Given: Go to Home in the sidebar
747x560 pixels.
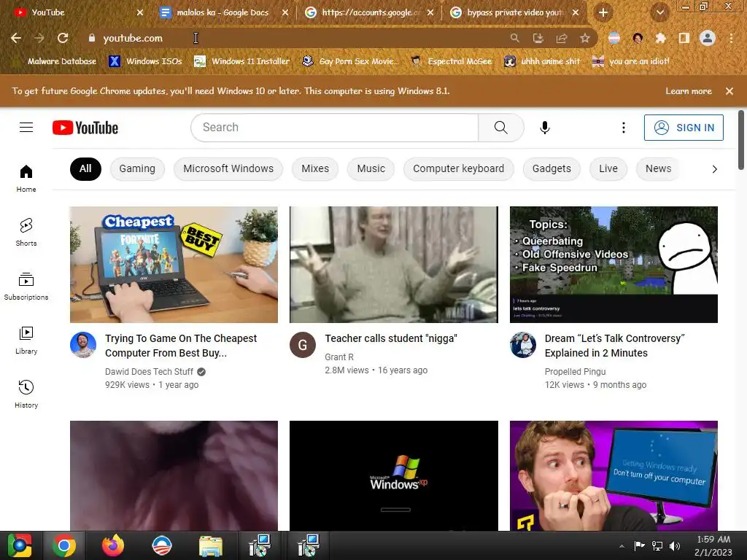Looking at the screenshot, I should coord(26,179).
